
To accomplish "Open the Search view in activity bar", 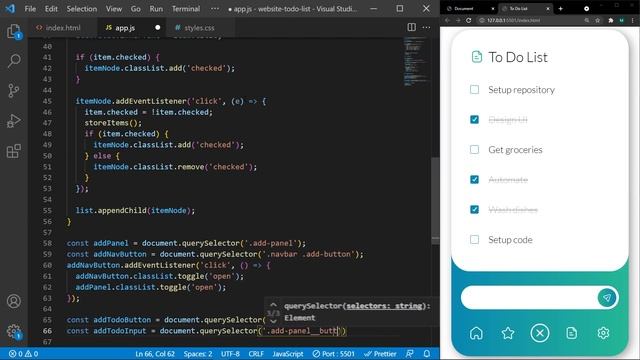I will [14, 61].
